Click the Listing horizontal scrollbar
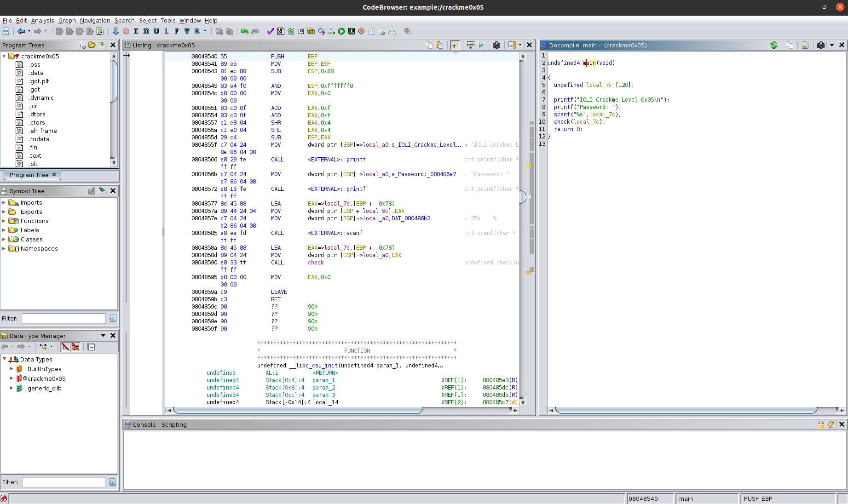The image size is (848, 504). 343,410
